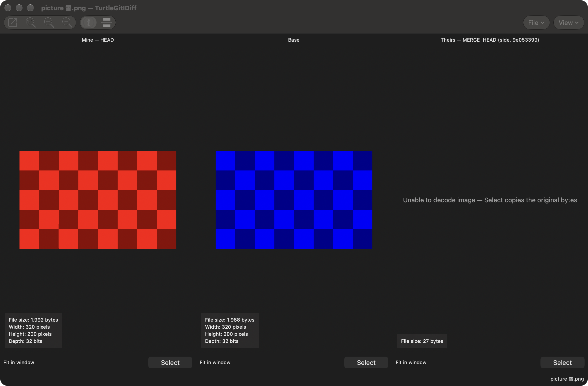
Task: Open the File dropdown menu
Action: pyautogui.click(x=536, y=23)
